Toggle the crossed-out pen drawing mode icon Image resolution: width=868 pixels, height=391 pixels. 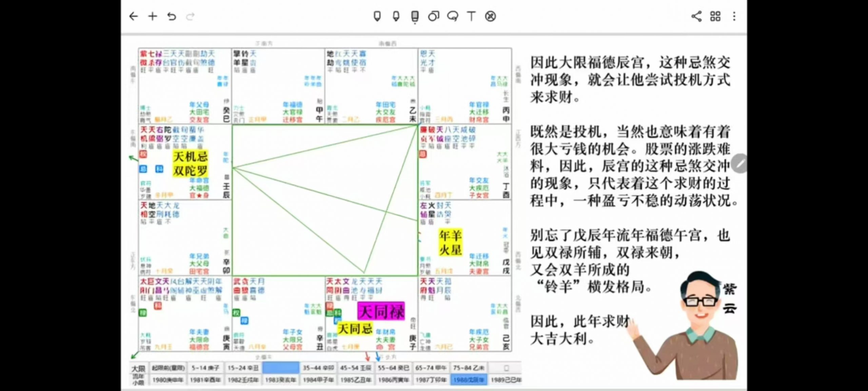point(490,16)
